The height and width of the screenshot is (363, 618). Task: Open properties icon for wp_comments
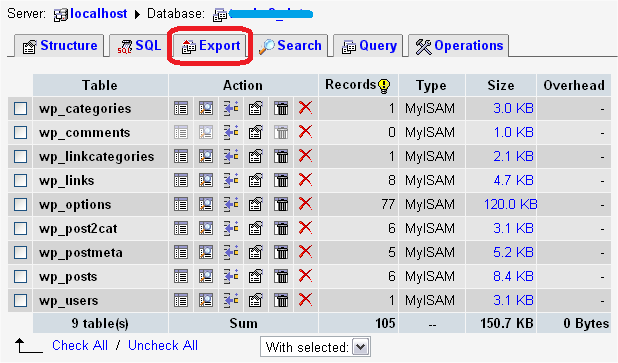255,132
